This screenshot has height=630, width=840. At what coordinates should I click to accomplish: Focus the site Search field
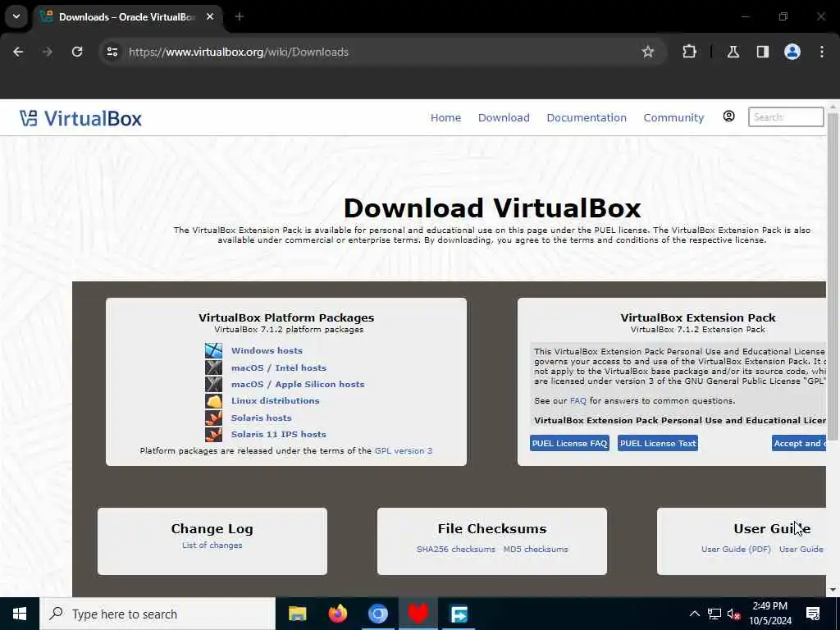(x=785, y=116)
